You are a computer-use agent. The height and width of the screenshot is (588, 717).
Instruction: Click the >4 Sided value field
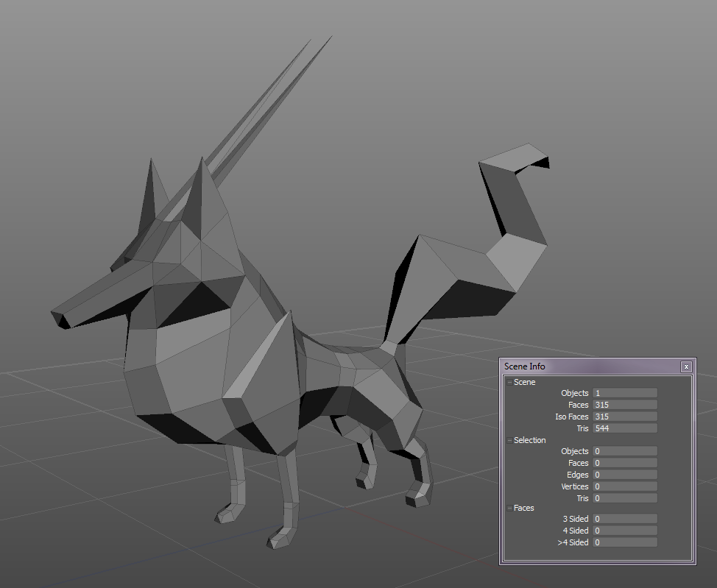(x=625, y=542)
